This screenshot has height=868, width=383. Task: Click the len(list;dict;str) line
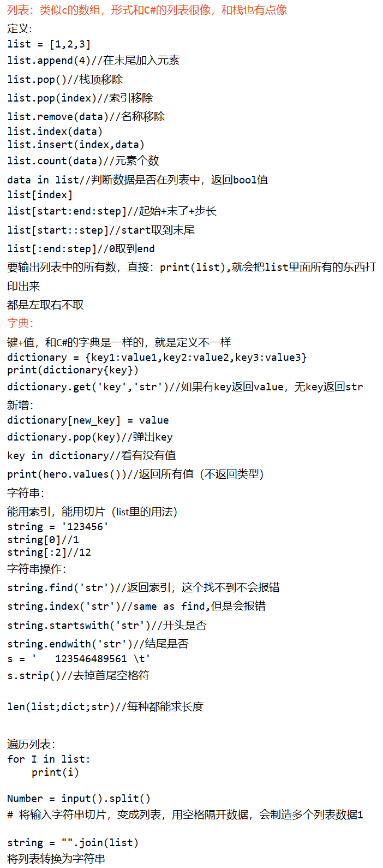point(105,706)
